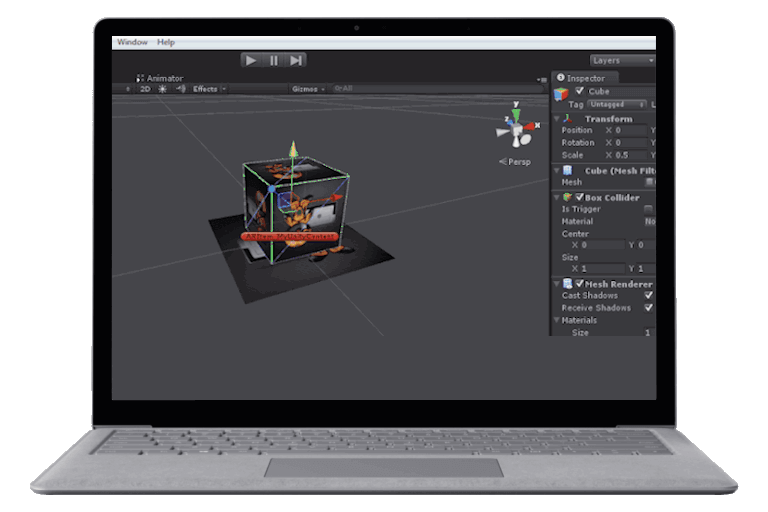Click the Animator tab icon
768x512 pixels.
pos(140,78)
